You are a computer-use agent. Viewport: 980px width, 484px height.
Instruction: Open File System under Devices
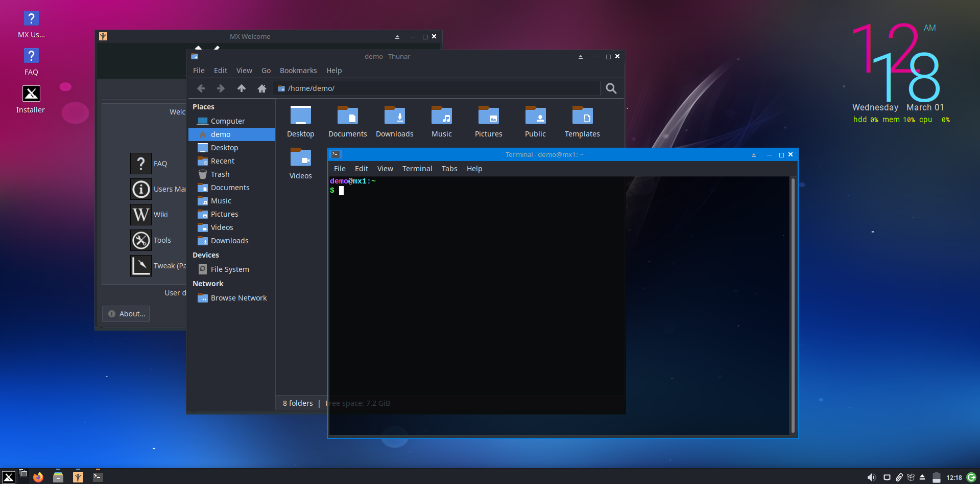pyautogui.click(x=232, y=269)
